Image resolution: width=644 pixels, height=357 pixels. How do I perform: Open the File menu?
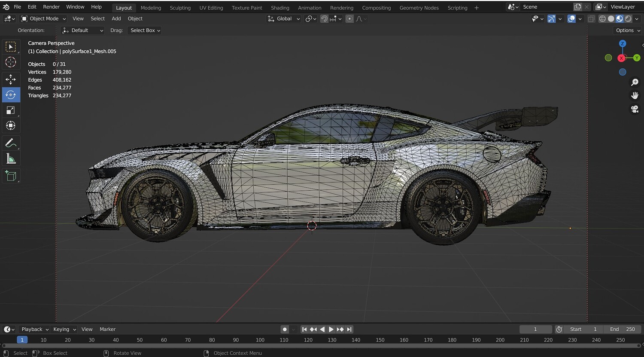coord(18,7)
